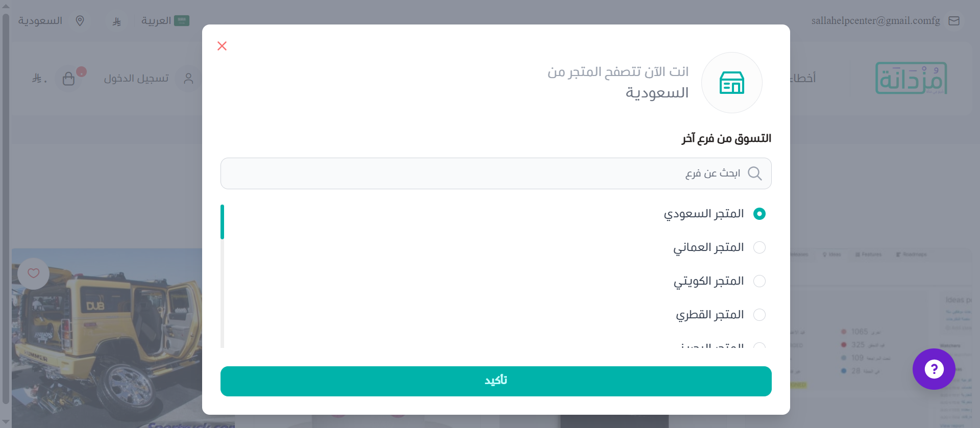Open the shopping cart icon
Viewport: 980px width, 428px height.
[68, 79]
